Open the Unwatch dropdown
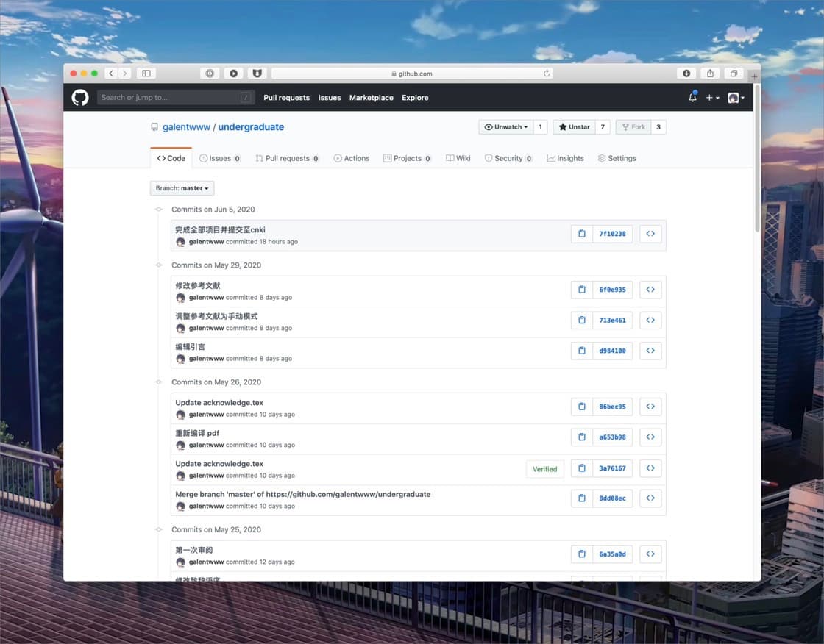824x644 pixels. point(505,127)
